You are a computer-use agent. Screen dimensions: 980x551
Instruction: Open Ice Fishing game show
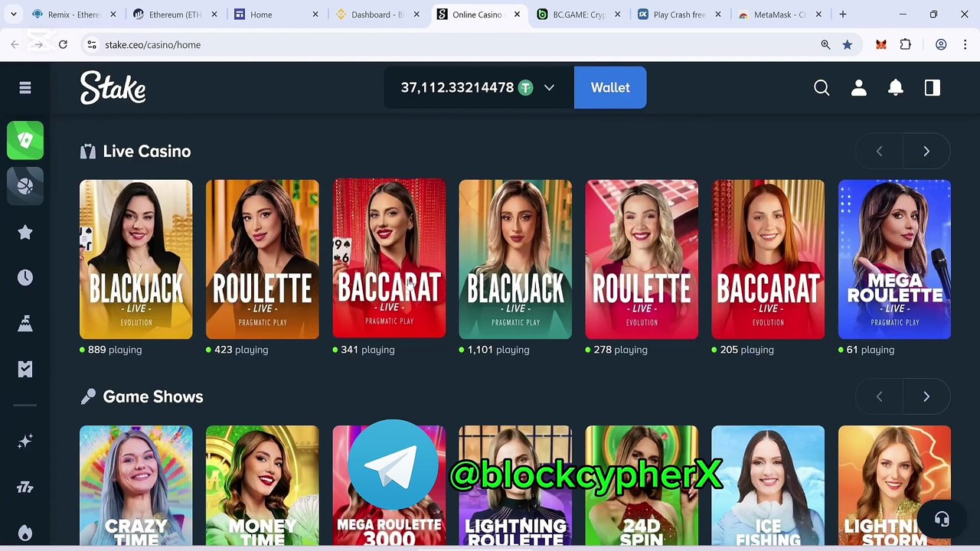pos(768,486)
